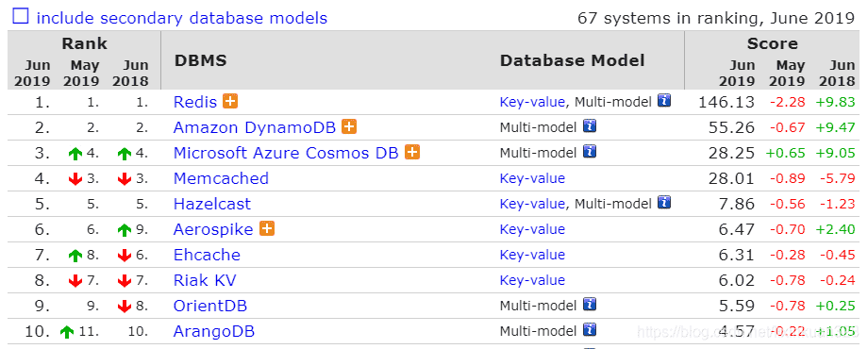Screen dimensions: 868x349
Task: Open the Memcached link
Action: point(221,178)
